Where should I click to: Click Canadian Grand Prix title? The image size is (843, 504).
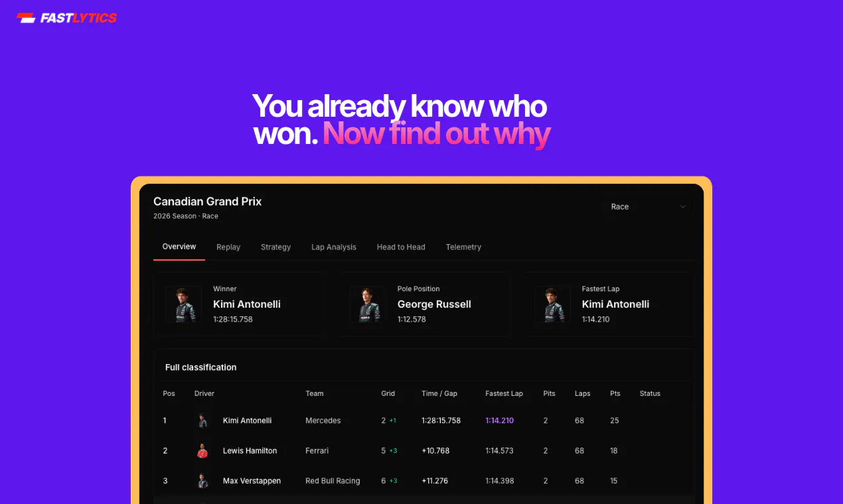pyautogui.click(x=208, y=202)
